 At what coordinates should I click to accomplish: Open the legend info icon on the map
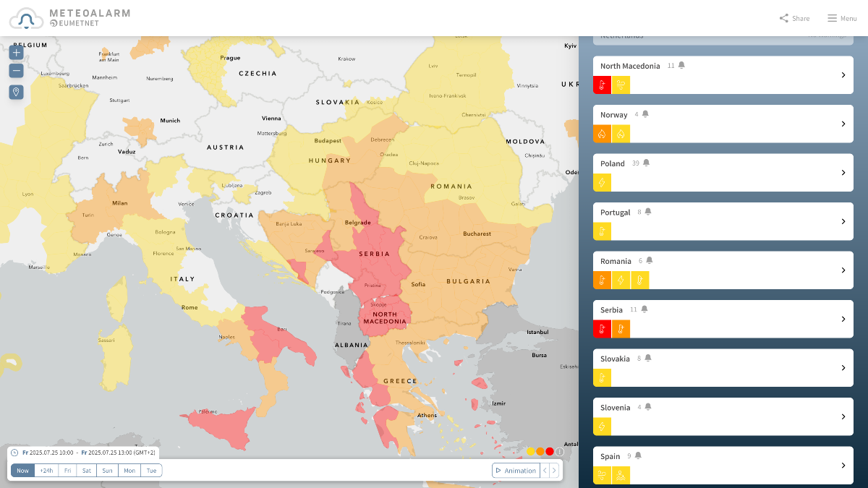point(559,452)
